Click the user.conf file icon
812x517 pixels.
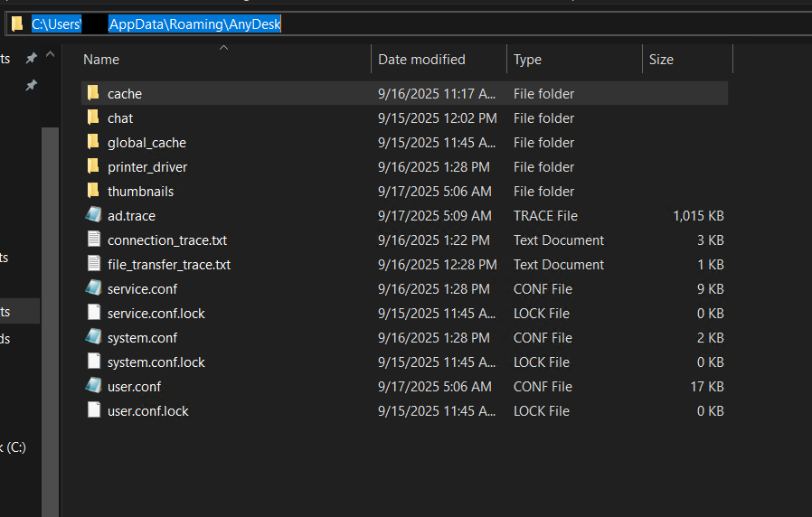93,385
